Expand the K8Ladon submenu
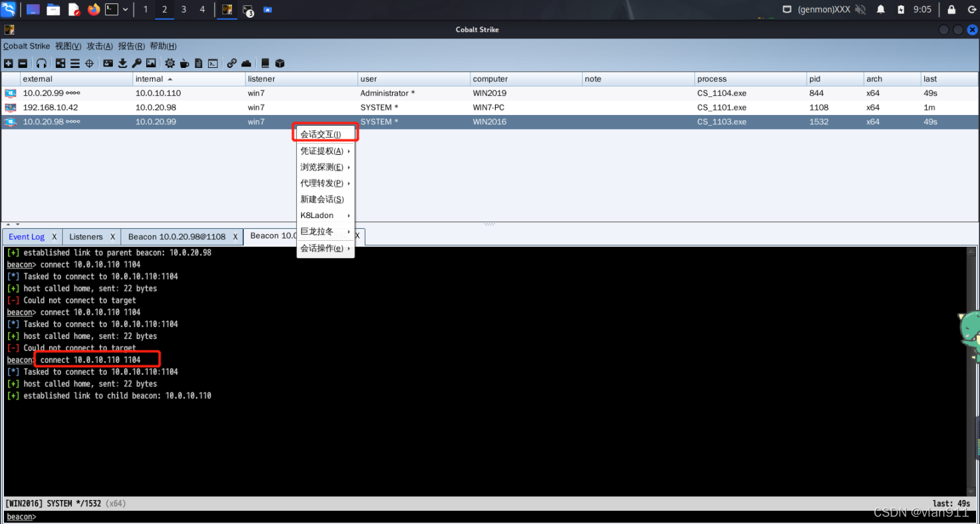980x524 pixels. [326, 215]
